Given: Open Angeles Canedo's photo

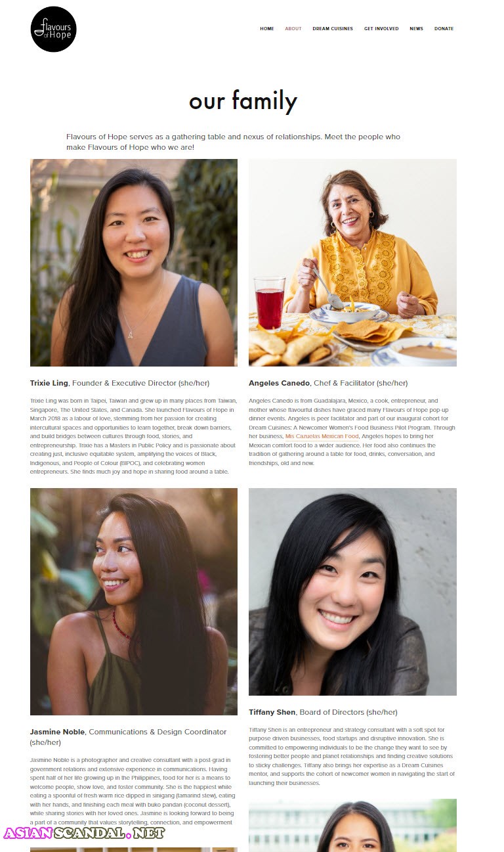Looking at the screenshot, I should tap(352, 263).
